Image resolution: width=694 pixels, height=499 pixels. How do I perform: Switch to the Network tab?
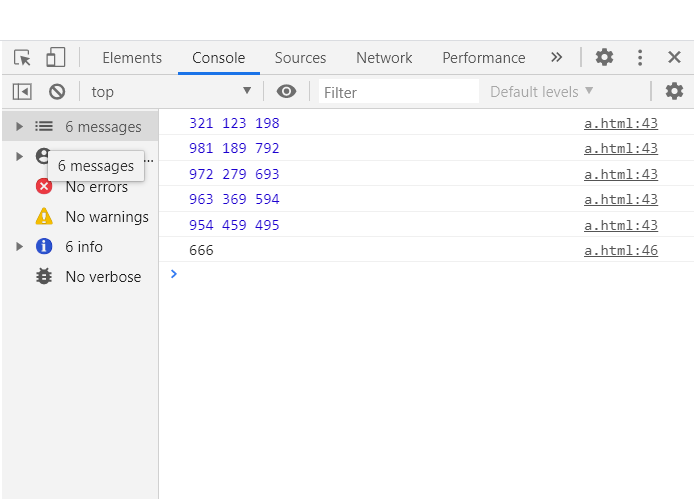tap(384, 58)
